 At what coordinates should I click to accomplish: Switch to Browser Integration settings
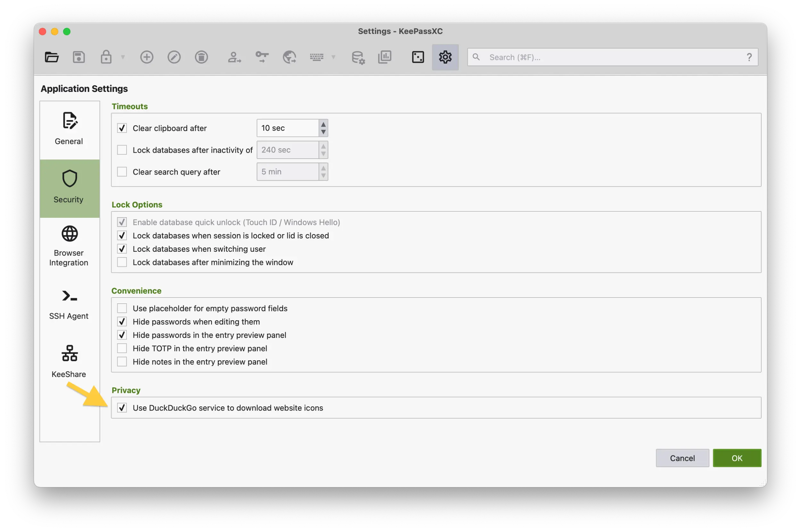pos(69,246)
